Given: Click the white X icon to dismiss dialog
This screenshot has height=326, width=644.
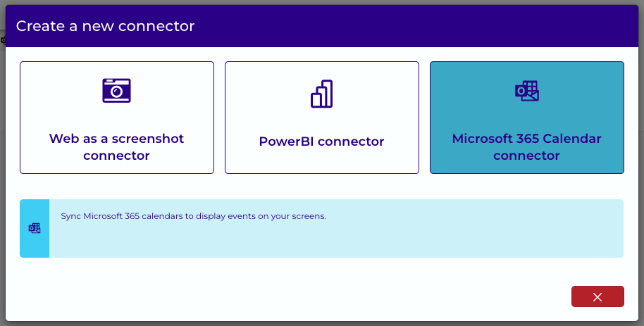Looking at the screenshot, I should tap(597, 297).
